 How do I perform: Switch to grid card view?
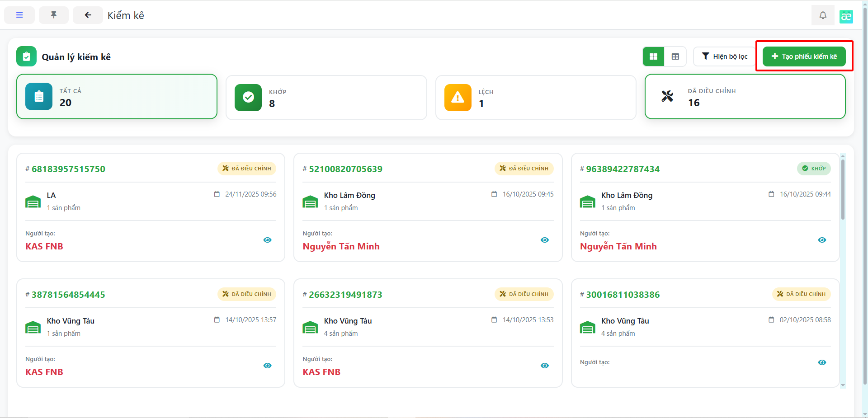click(x=653, y=56)
